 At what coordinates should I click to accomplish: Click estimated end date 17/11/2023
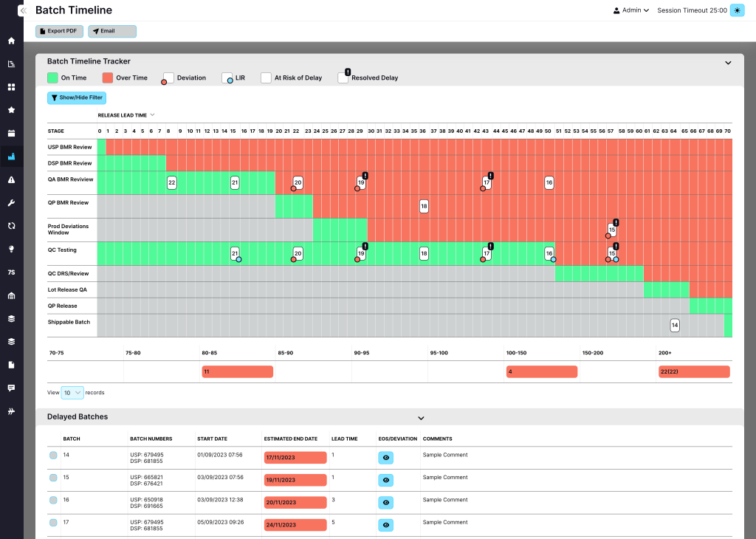click(x=295, y=458)
